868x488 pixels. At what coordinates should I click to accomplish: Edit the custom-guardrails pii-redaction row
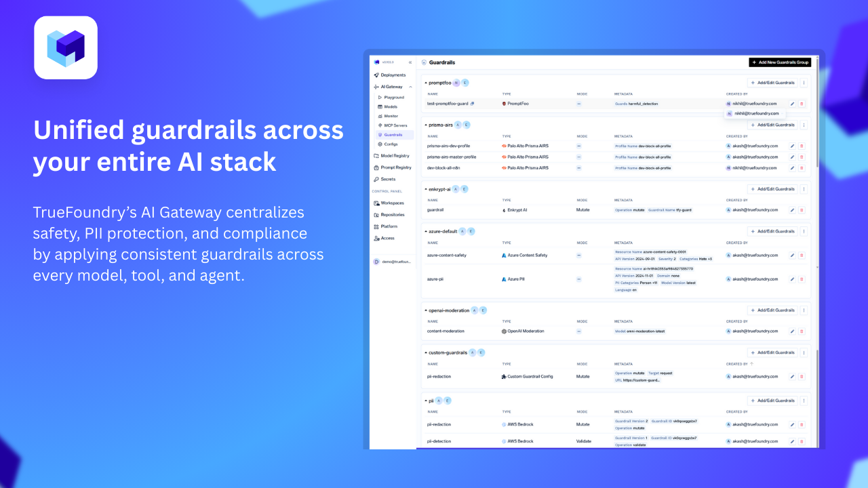point(792,377)
